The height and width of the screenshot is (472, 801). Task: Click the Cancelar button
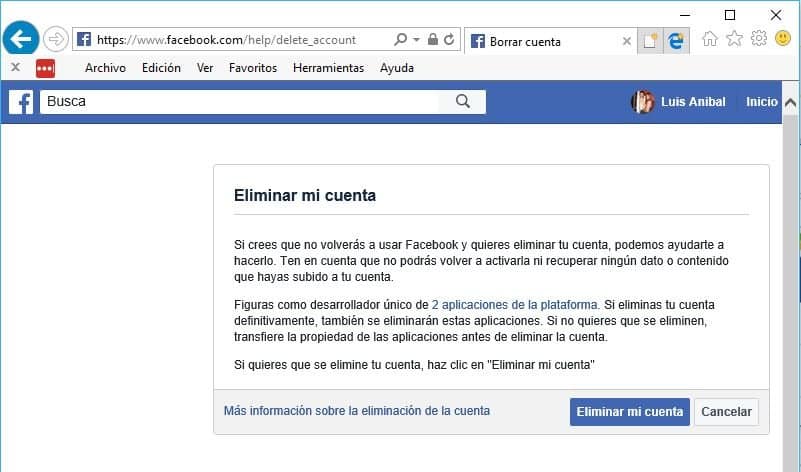pyautogui.click(x=726, y=412)
